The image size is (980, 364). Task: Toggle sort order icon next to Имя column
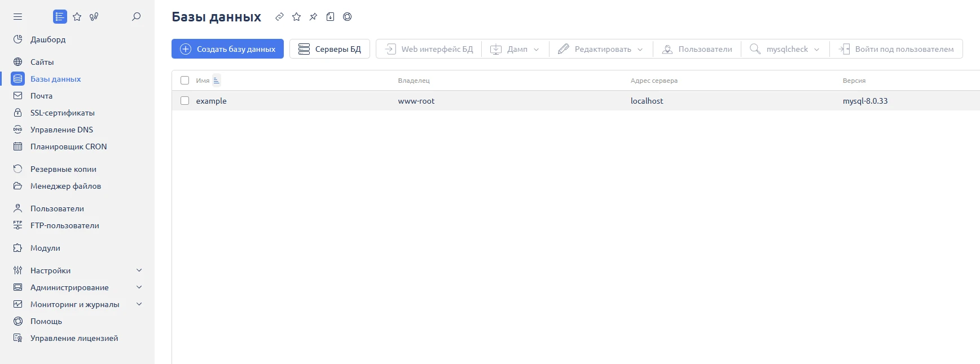pos(217,81)
